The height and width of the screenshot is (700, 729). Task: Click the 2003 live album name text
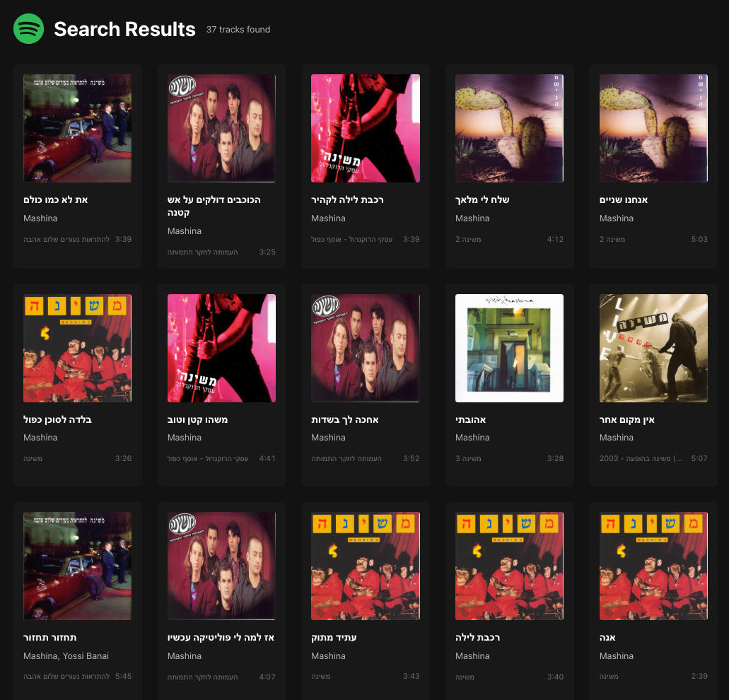tap(641, 458)
